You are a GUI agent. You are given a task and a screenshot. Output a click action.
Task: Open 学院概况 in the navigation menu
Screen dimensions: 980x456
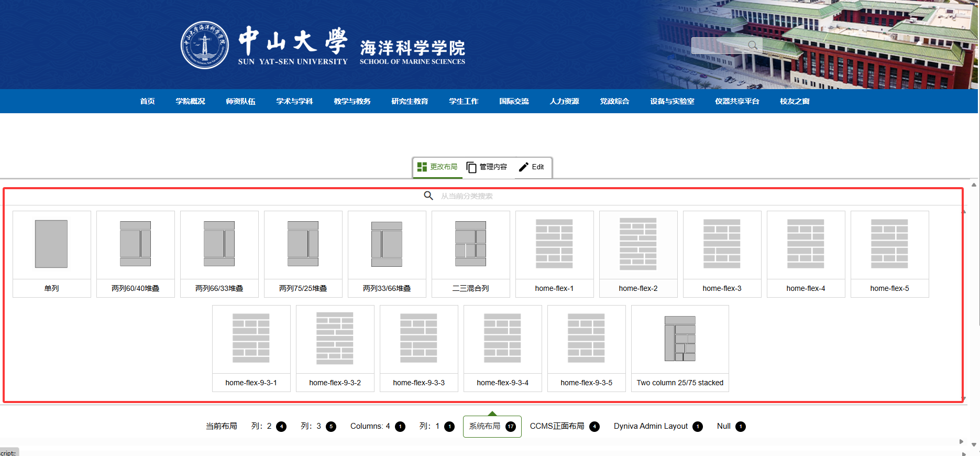(190, 101)
